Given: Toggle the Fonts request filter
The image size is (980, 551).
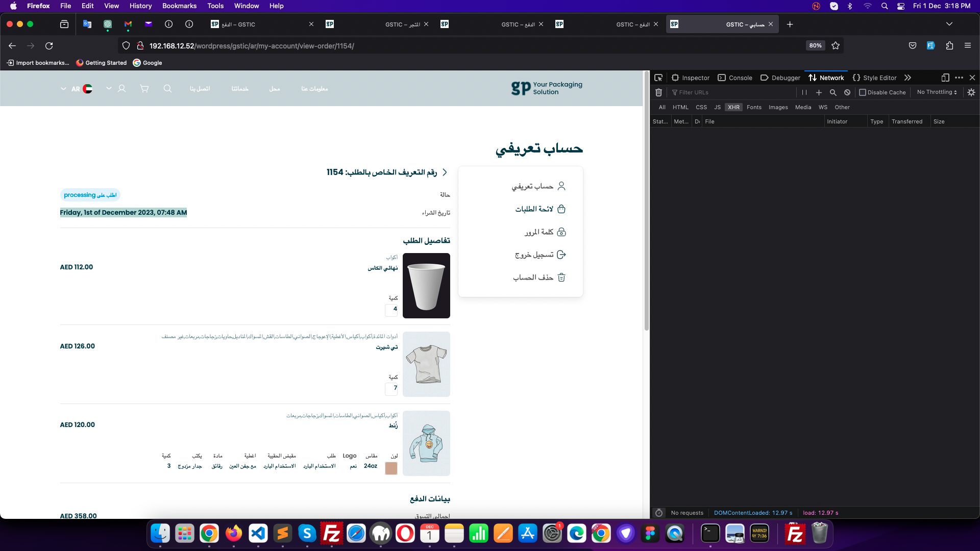Looking at the screenshot, I should (x=754, y=107).
